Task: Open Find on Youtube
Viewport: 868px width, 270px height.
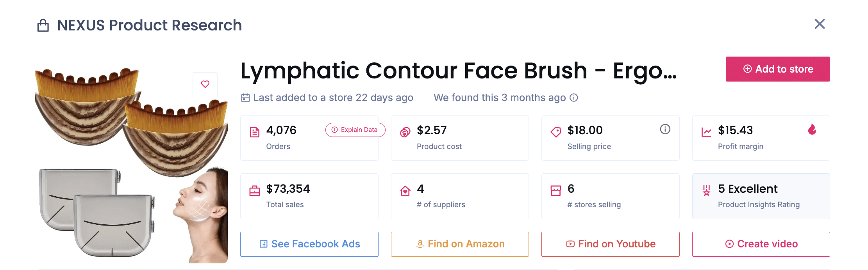Action: [610, 244]
